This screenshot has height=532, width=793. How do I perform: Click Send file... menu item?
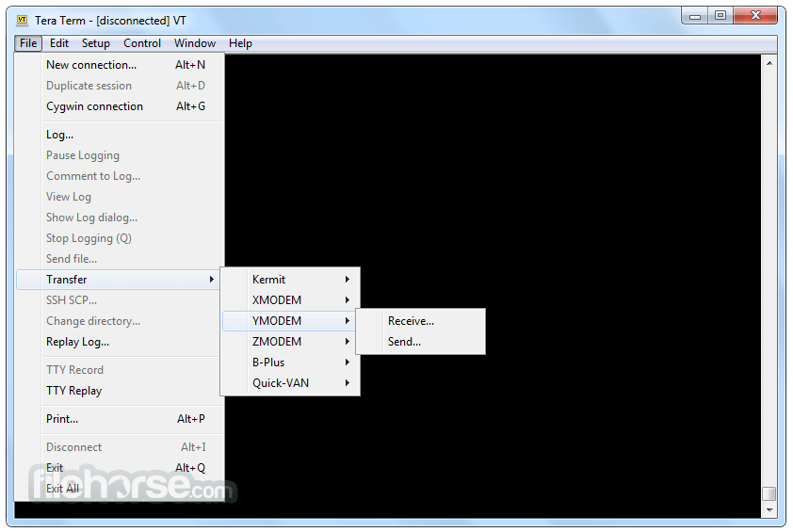120,259
